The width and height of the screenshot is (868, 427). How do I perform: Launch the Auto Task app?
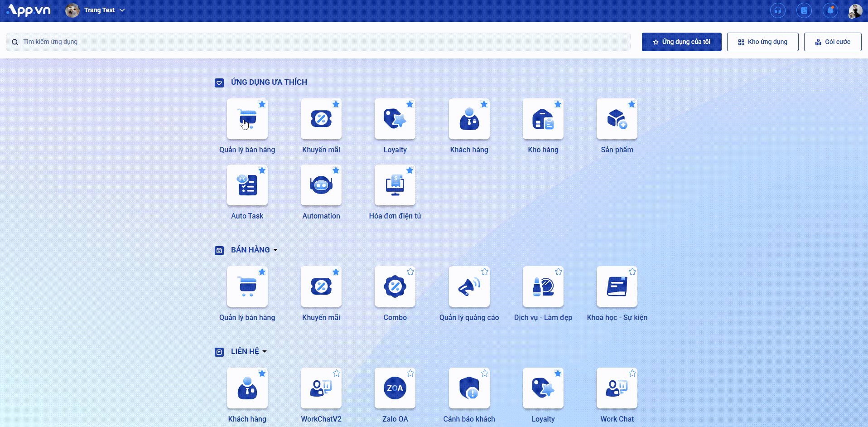(x=247, y=185)
